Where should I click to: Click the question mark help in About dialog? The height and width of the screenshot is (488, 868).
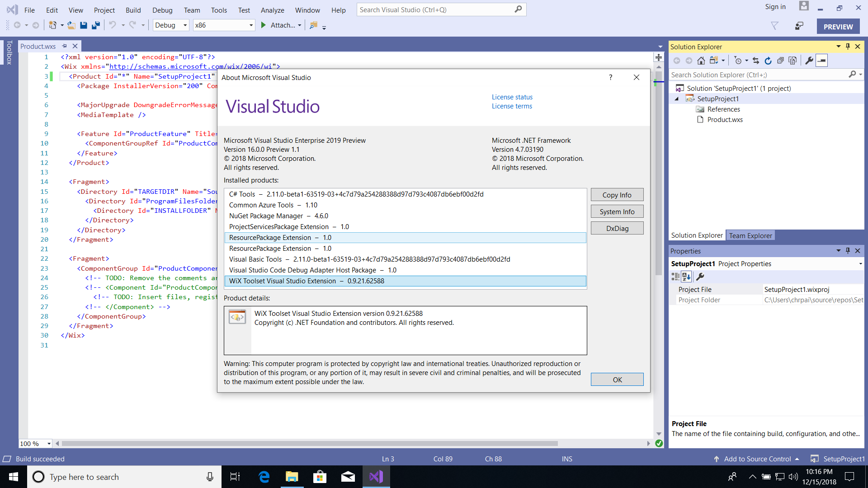coord(611,77)
